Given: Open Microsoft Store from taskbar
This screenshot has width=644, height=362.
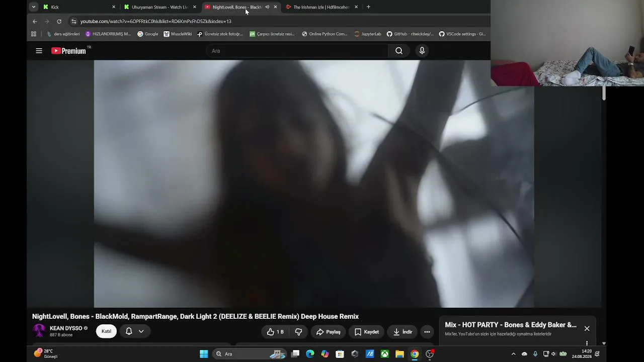Looking at the screenshot, I should [340, 354].
